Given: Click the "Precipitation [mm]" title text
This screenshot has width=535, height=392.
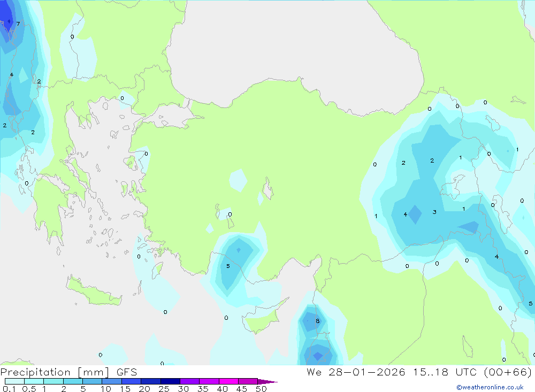Looking at the screenshot, I should (x=55, y=372).
